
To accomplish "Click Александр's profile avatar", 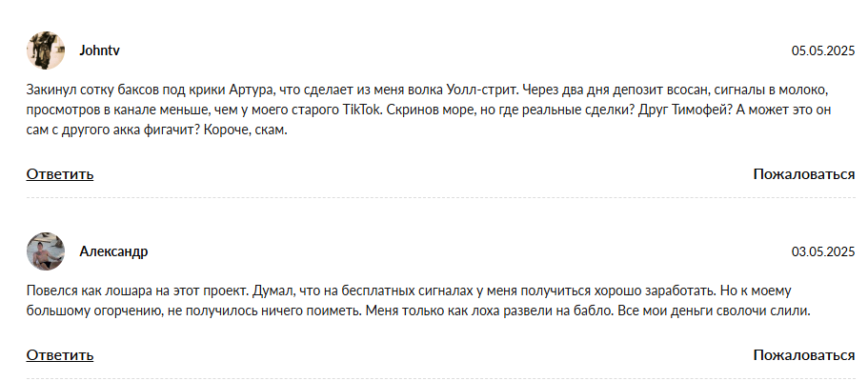I will click(x=46, y=251).
